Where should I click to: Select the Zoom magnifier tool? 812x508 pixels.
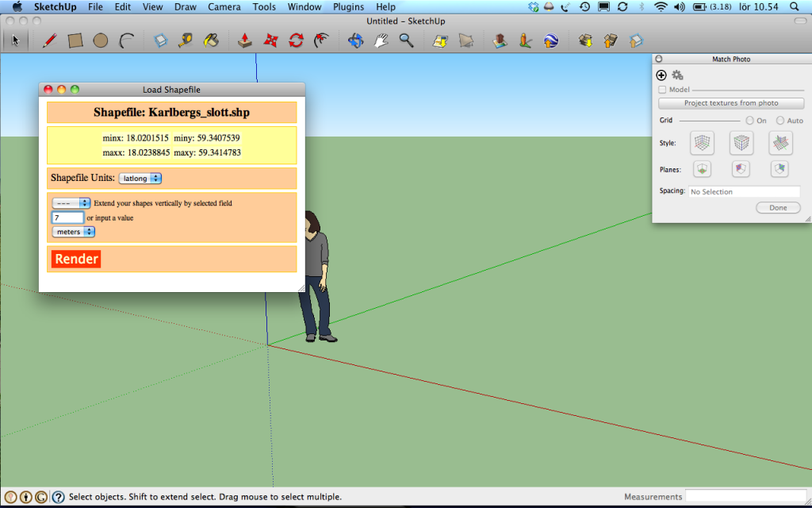pos(407,40)
